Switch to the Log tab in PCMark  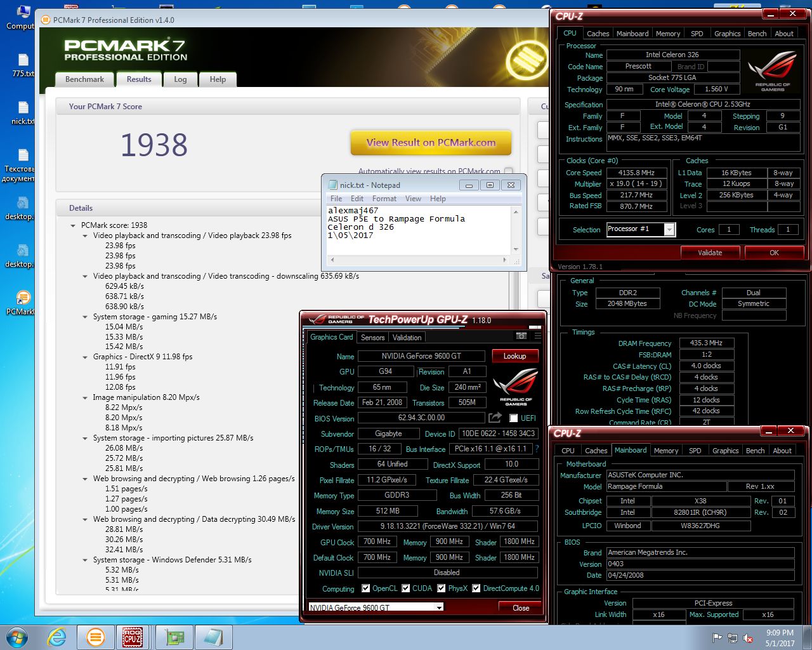[x=180, y=79]
